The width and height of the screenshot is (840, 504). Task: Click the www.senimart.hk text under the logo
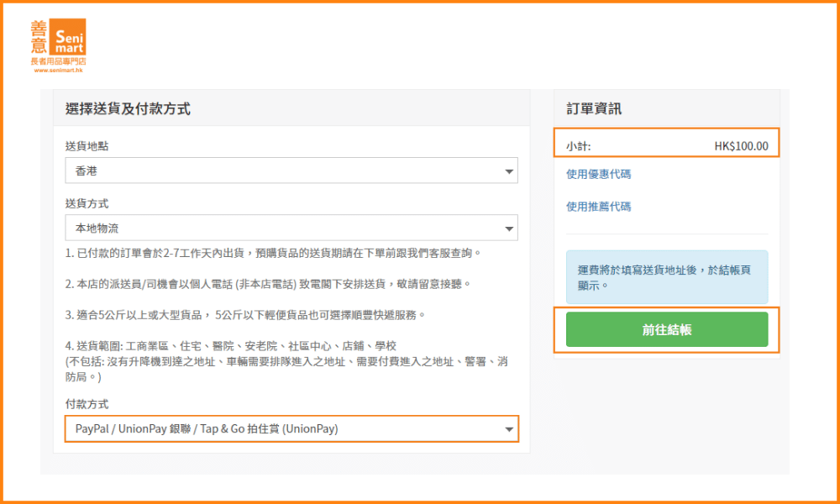58,71
